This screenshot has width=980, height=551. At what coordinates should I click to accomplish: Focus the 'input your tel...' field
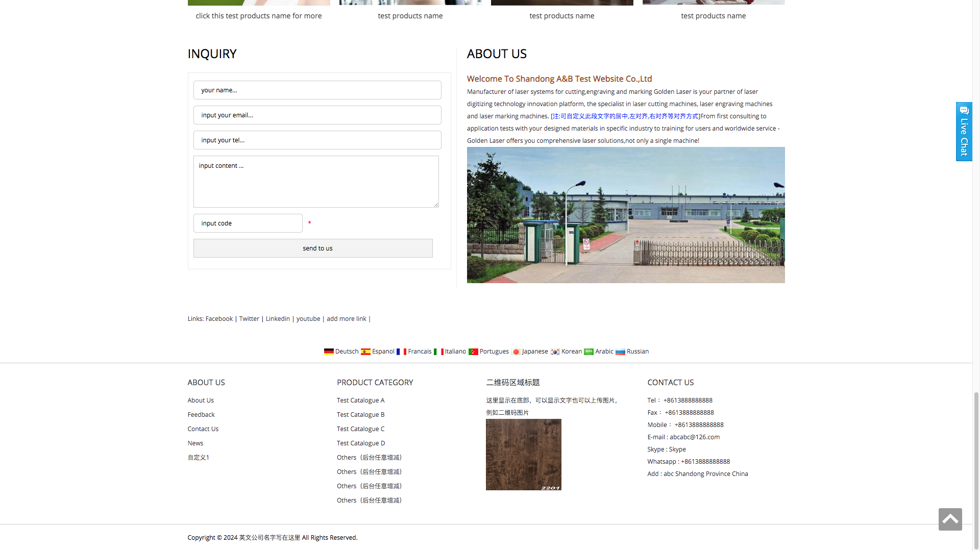tap(317, 140)
